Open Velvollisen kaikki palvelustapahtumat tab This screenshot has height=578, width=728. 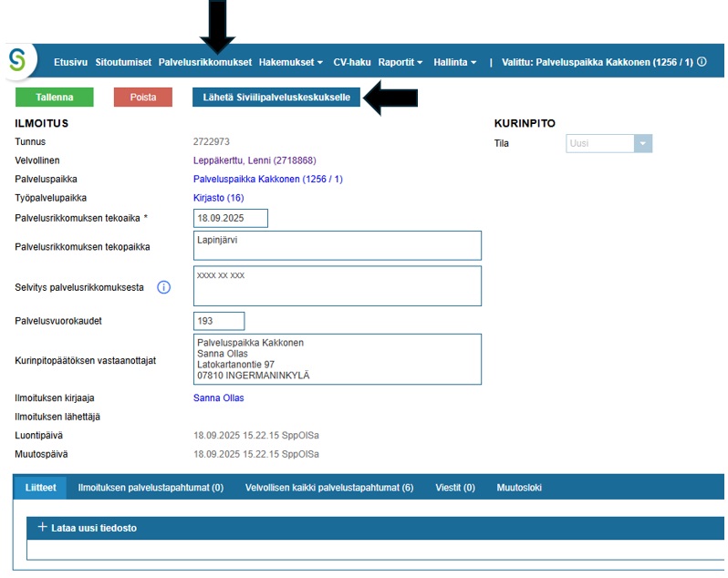click(x=328, y=488)
